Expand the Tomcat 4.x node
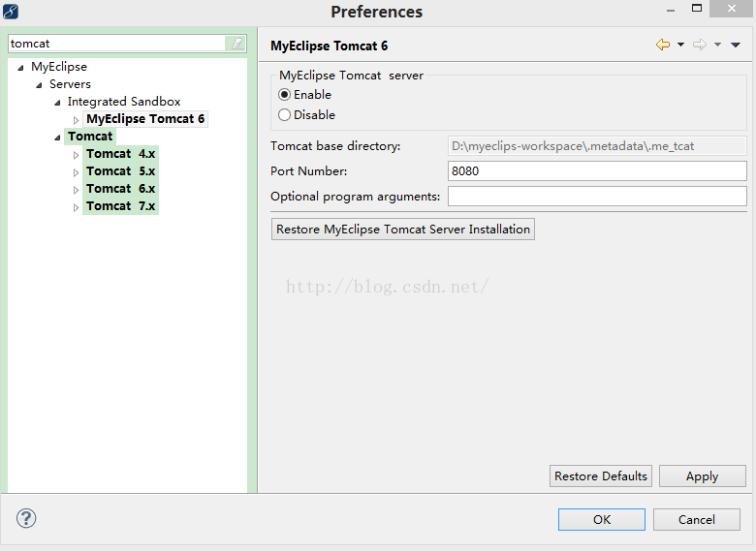Image resolution: width=756 pixels, height=552 pixels. 76,155
